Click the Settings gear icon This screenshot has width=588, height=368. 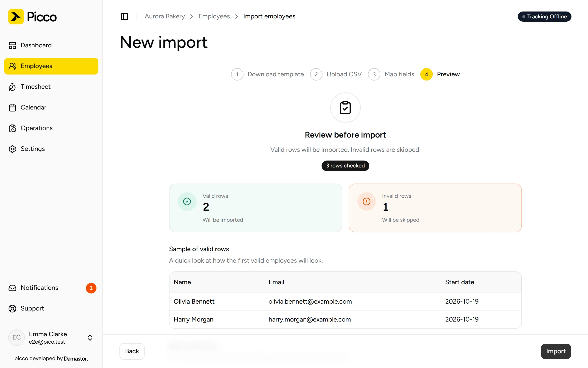[12, 149]
